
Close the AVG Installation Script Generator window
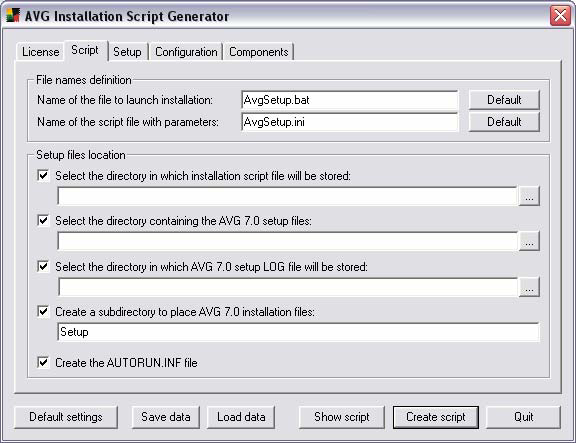click(560, 16)
